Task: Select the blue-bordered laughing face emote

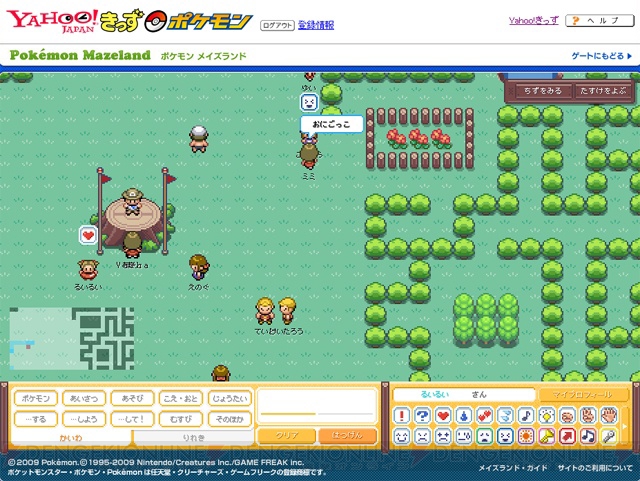Action: tap(506, 436)
